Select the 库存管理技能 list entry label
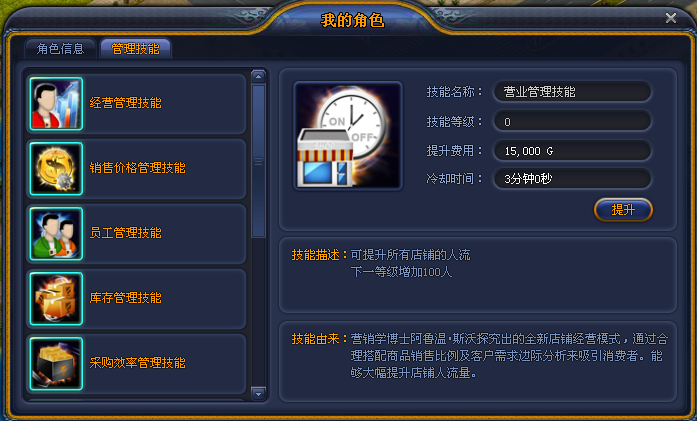 click(125, 297)
